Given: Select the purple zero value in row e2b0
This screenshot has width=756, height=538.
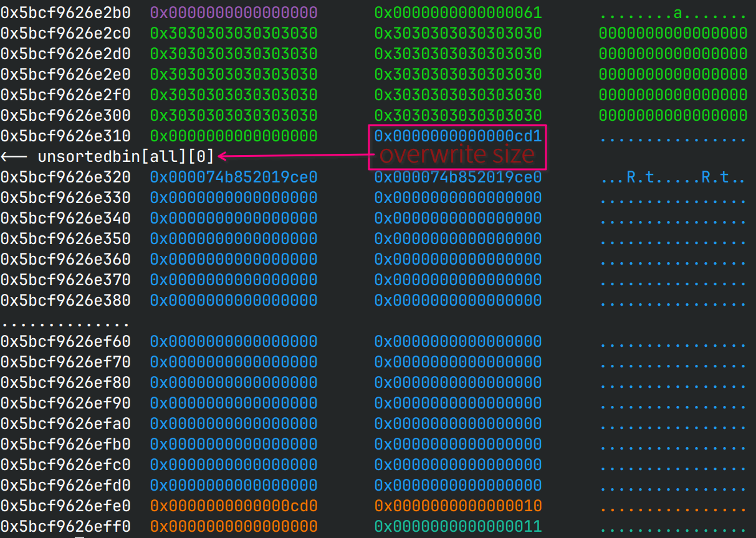Looking at the screenshot, I should click(x=234, y=12).
